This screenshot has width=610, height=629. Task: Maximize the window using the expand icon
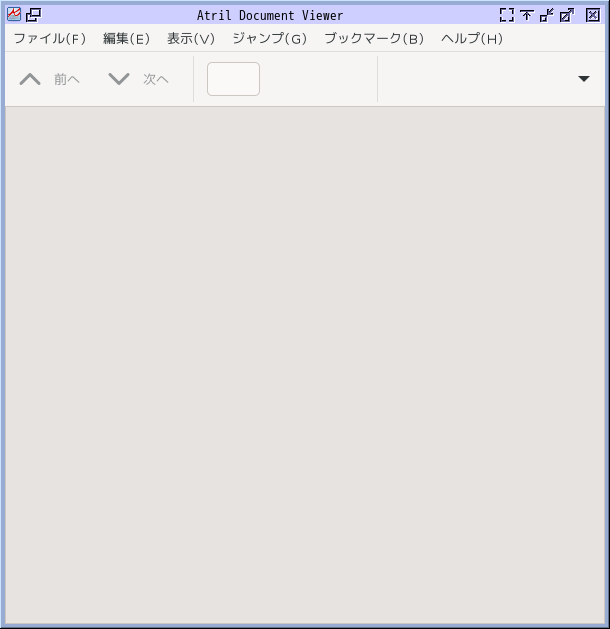(x=567, y=15)
